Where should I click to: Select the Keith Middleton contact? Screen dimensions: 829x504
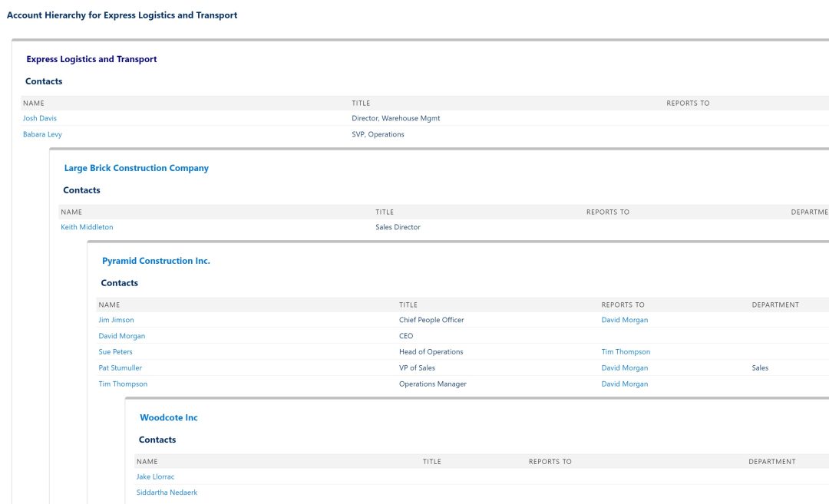click(88, 226)
